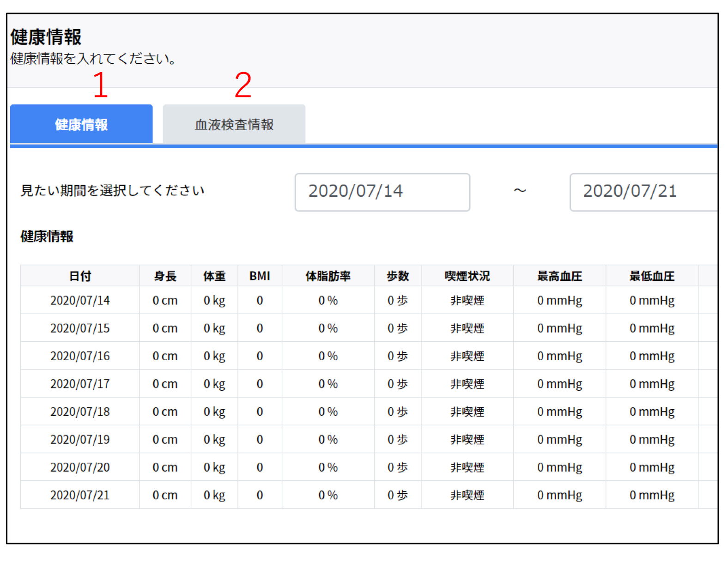
Task: Click 非喫煙 in the 2020/07/17 row
Action: click(467, 383)
